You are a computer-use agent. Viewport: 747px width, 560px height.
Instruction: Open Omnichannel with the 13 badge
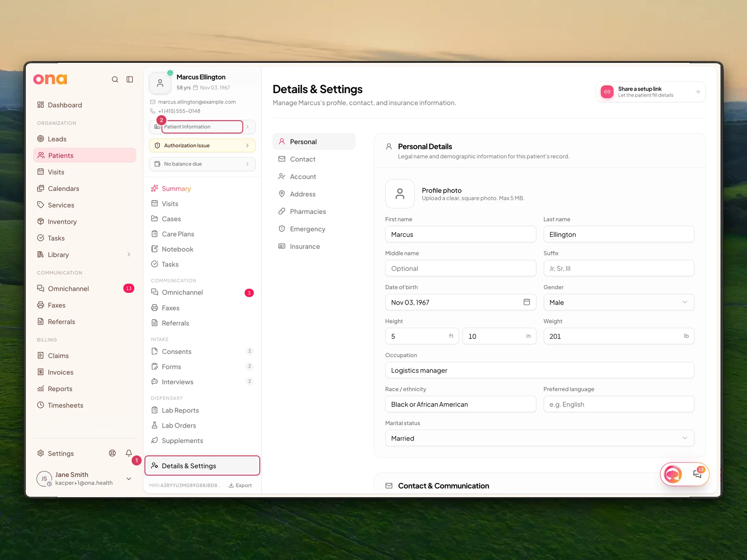click(85, 289)
